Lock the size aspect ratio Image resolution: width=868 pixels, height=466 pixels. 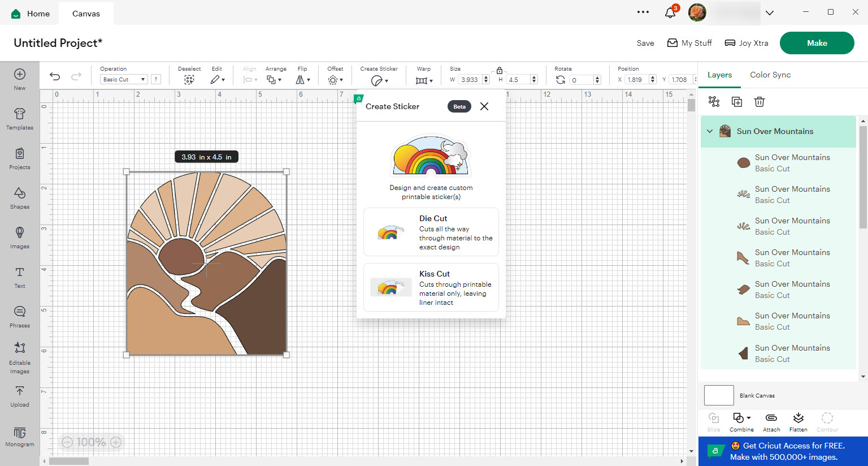(x=498, y=69)
